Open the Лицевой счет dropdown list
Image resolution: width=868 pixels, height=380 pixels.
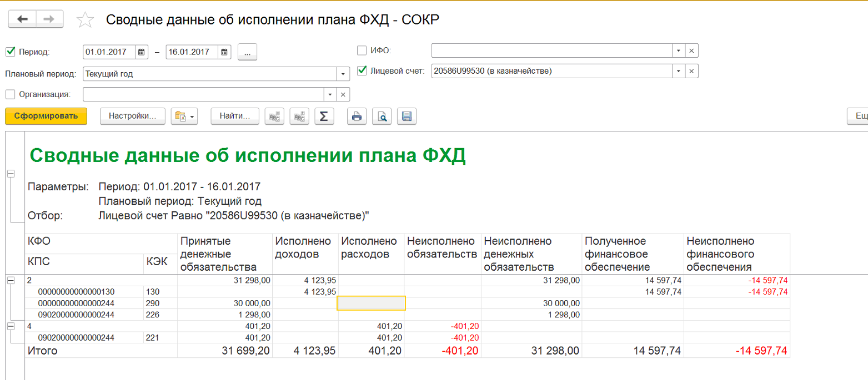pos(678,71)
